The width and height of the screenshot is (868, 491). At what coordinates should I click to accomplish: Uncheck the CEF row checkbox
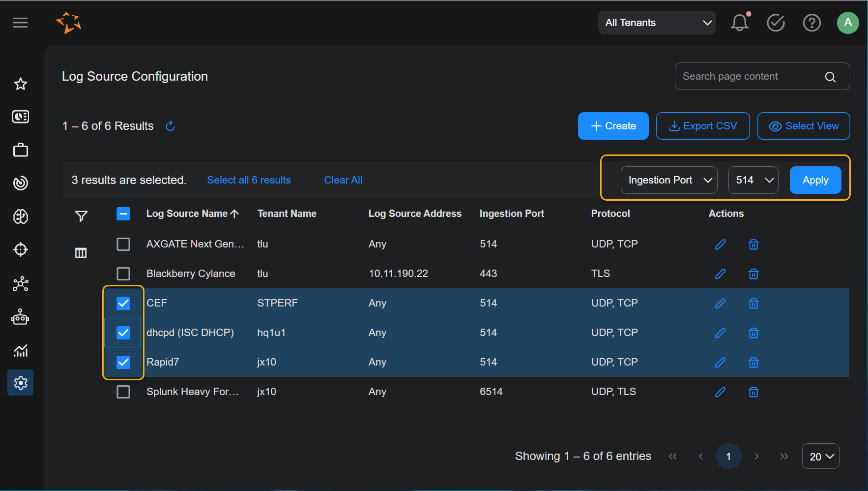(123, 303)
